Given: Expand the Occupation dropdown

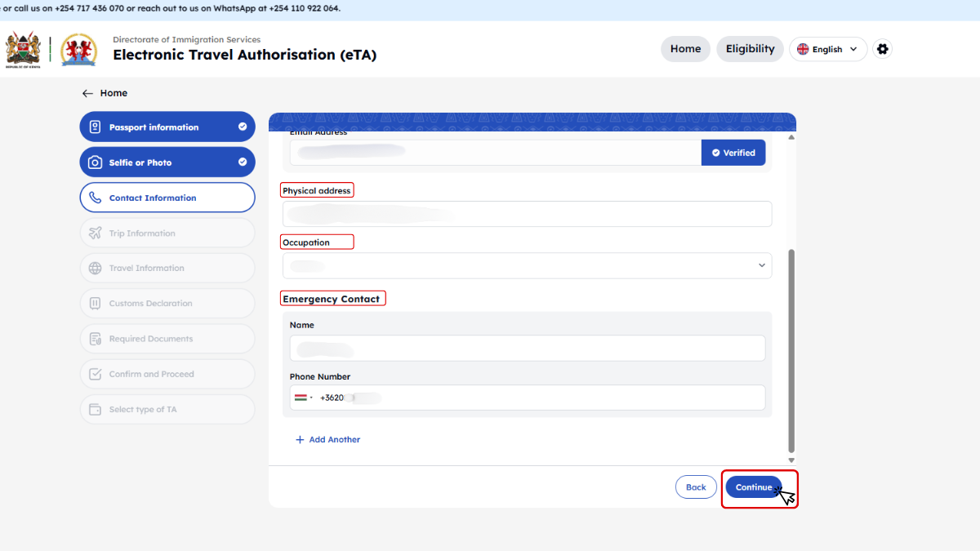Looking at the screenshot, I should 761,265.
